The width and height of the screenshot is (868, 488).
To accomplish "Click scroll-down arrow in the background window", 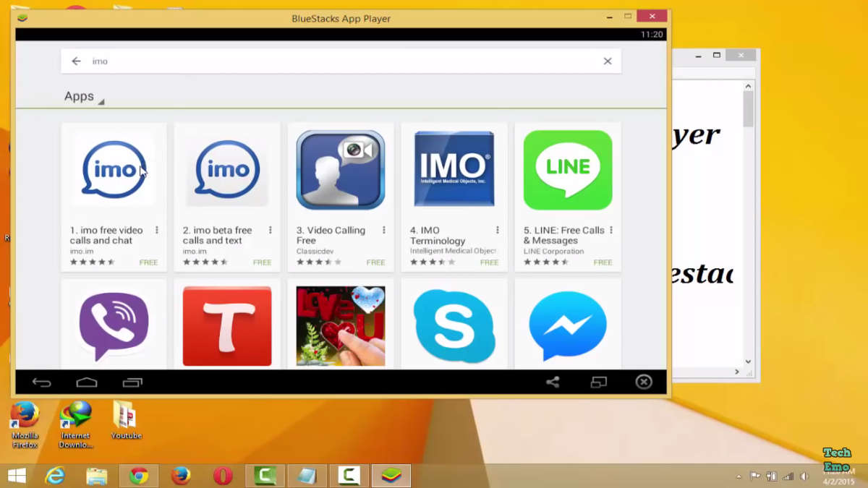I will click(x=748, y=361).
